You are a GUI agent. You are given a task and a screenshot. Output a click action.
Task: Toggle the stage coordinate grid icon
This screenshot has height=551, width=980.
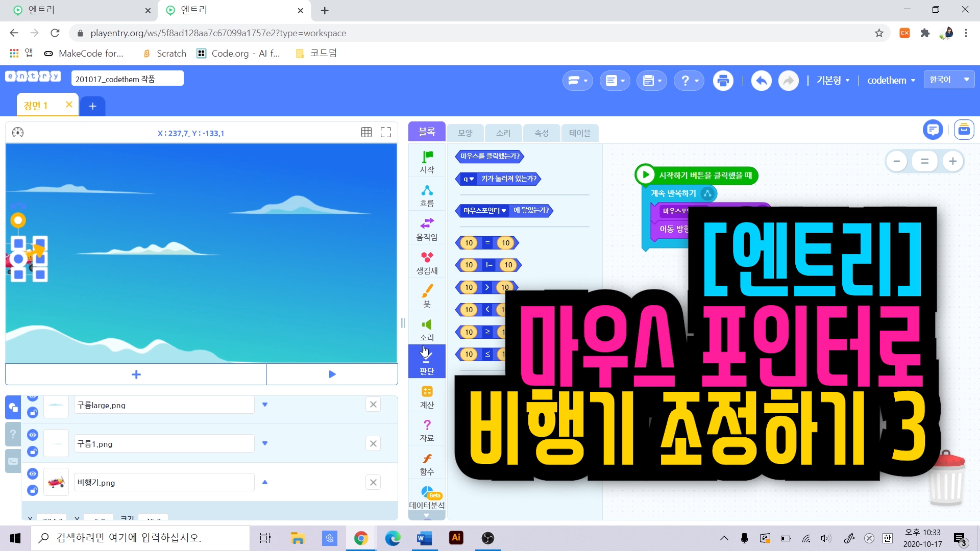[366, 133]
